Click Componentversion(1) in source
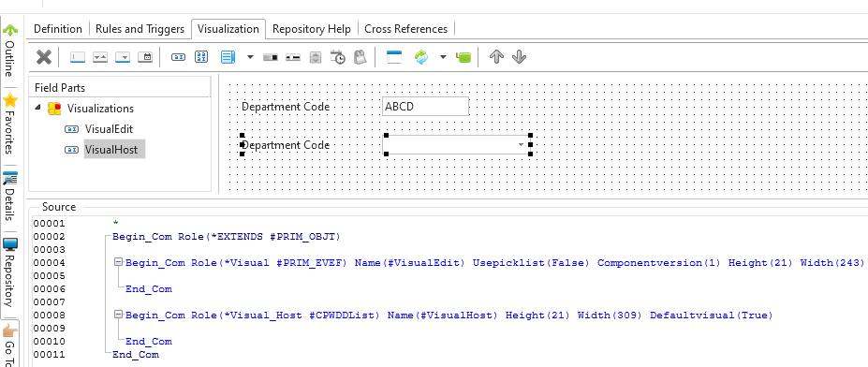 pos(659,263)
